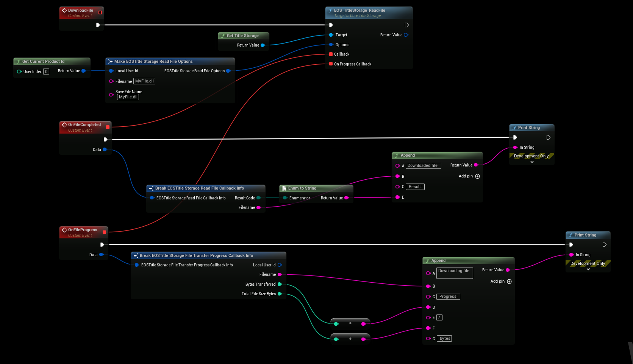Click the DownloadFile execution output pin
The image size is (633, 364).
98,25
